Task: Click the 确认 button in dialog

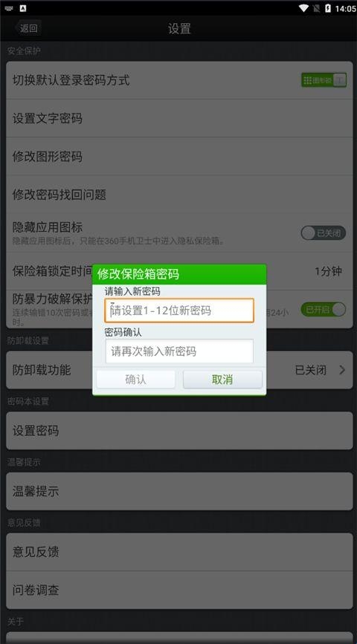Action: click(135, 380)
